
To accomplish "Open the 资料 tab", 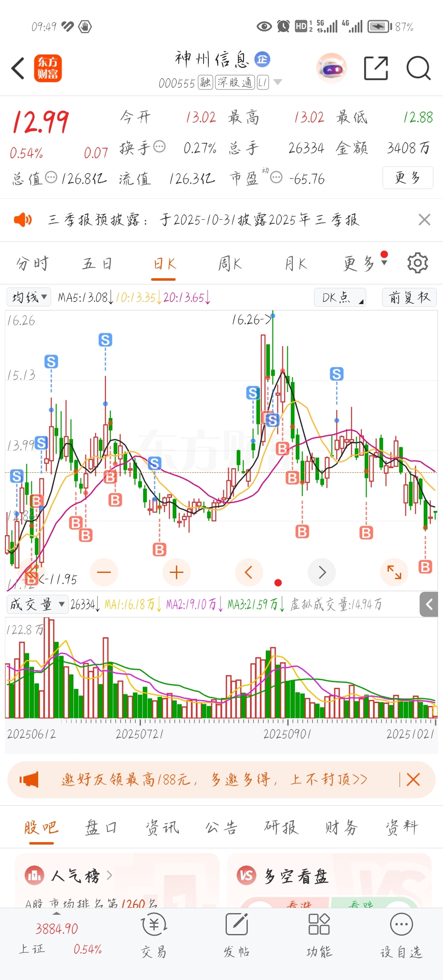I will click(402, 827).
